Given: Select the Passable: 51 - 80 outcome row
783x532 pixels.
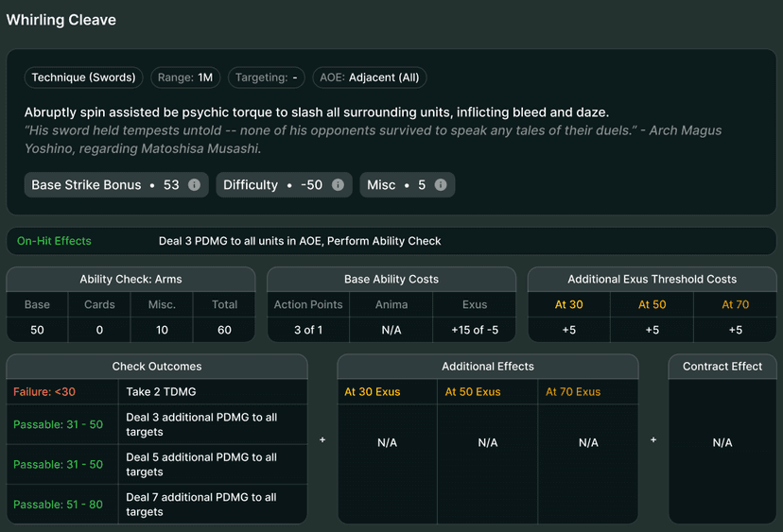Looking at the screenshot, I should coord(157,505).
